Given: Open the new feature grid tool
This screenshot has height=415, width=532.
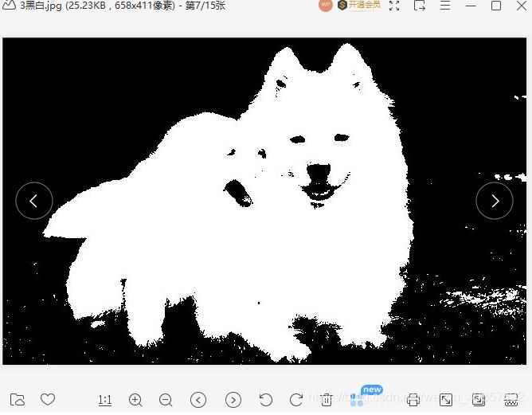Looking at the screenshot, I should pyautogui.click(x=357, y=400).
